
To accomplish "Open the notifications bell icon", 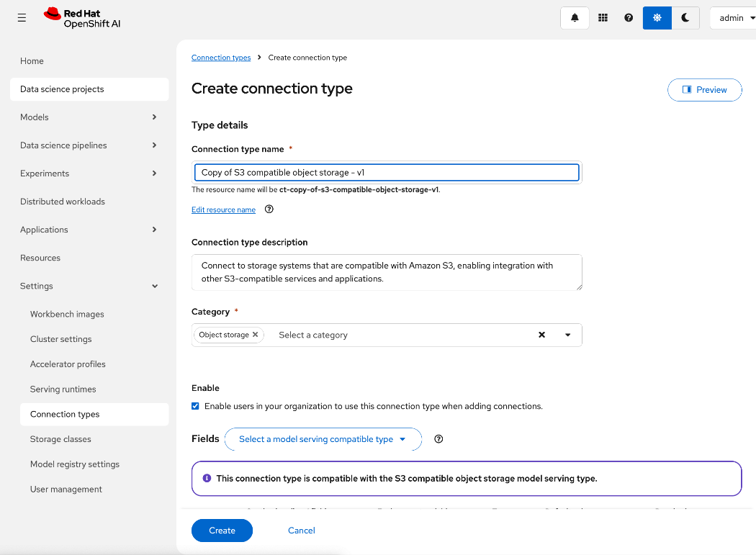I will [575, 18].
